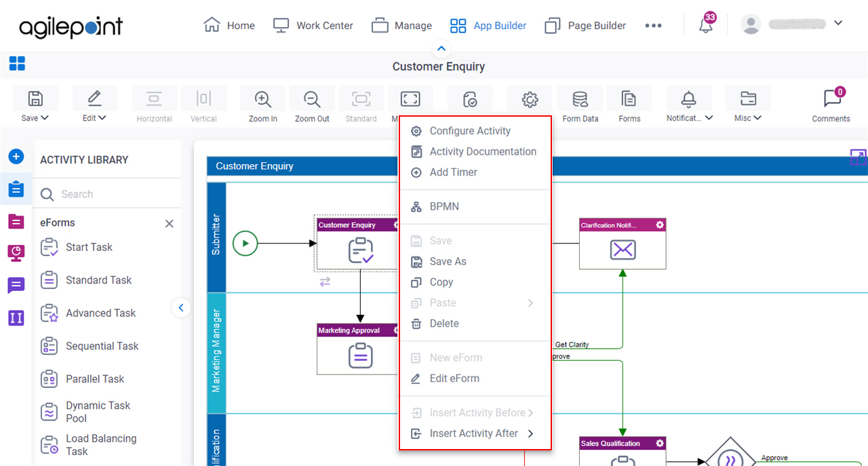Choose Activity Documentation menu item

tap(475, 151)
